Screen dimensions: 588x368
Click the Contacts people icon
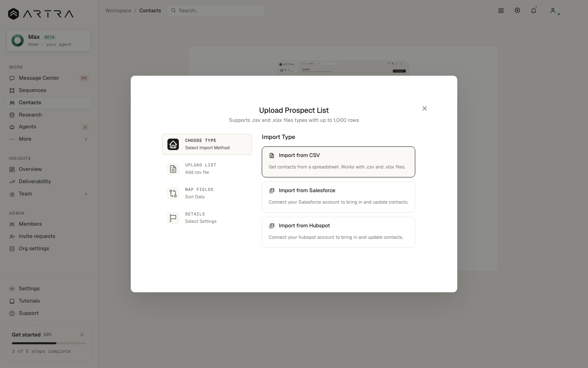pos(12,103)
